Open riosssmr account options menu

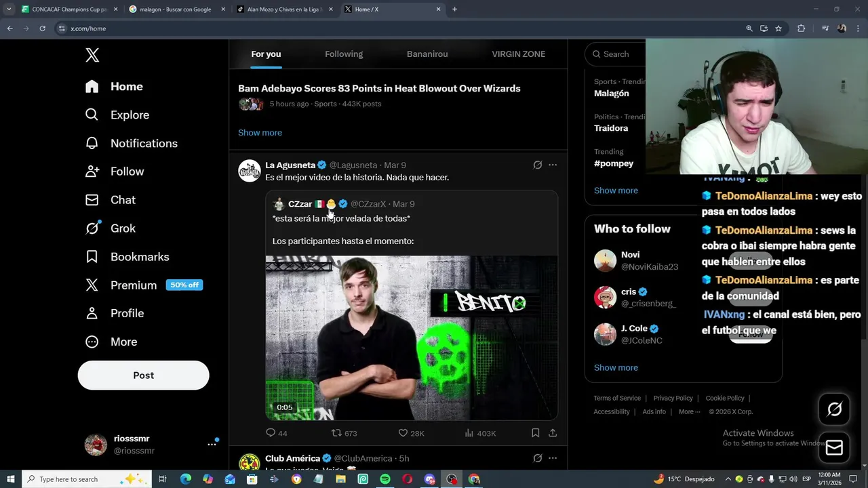point(212,445)
